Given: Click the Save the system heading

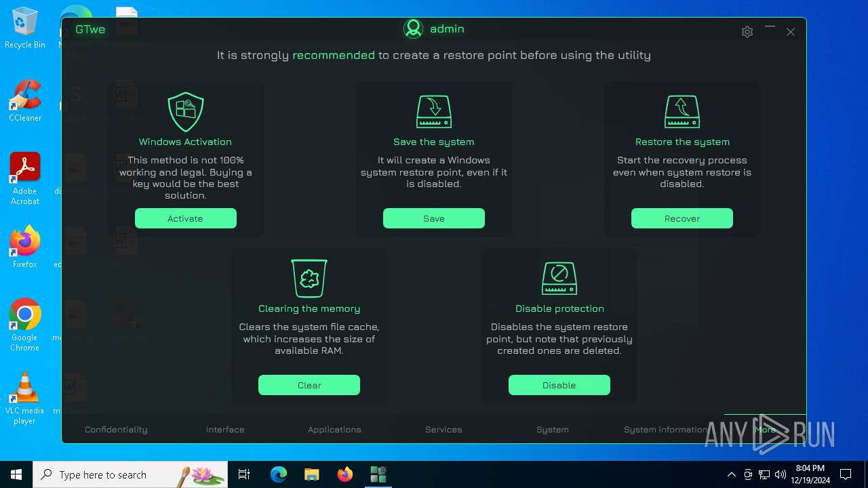Looking at the screenshot, I should pos(434,142).
